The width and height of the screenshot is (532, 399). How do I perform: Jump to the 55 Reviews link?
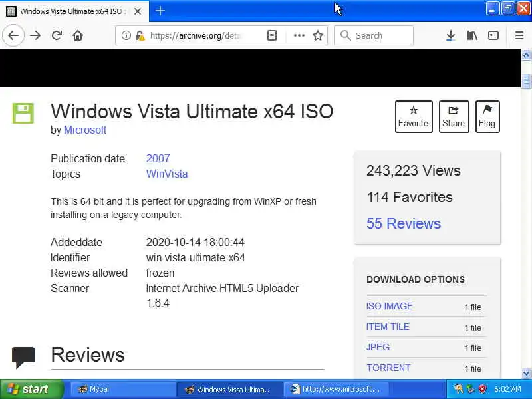coord(404,223)
